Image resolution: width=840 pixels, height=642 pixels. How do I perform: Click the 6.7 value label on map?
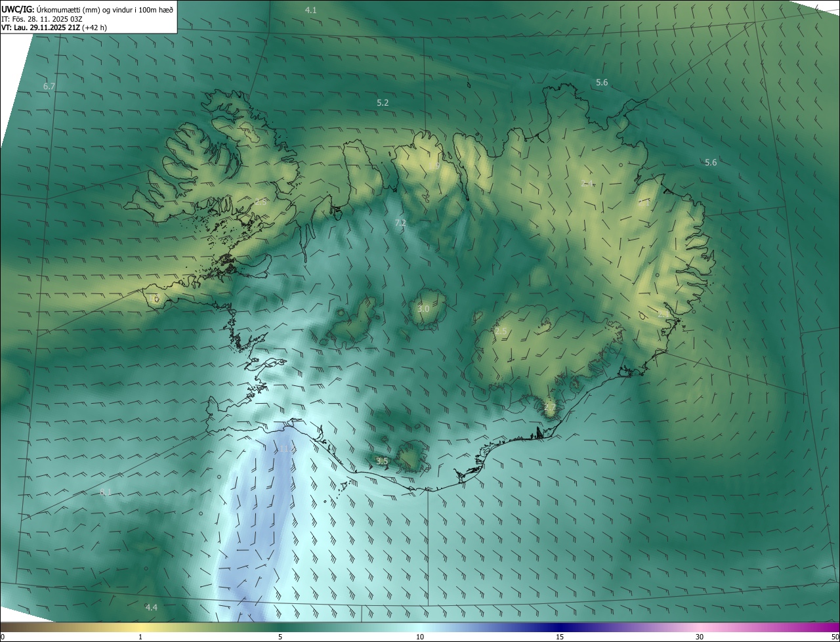(x=49, y=86)
